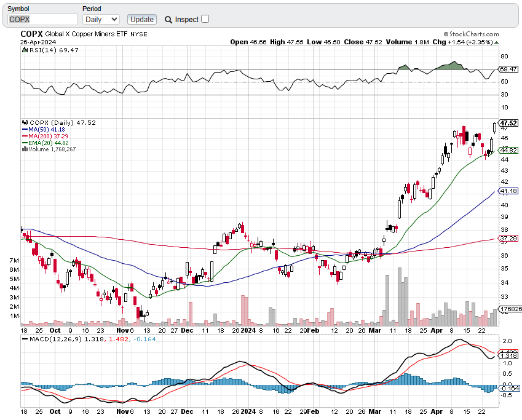Click the 47.52 last price label

pyautogui.click(x=509, y=123)
